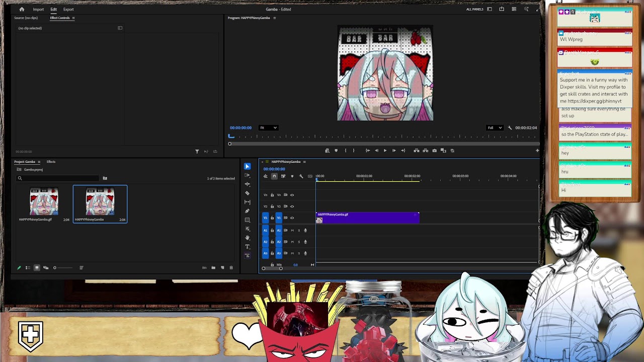Solo the A2 audio track
The image size is (644, 362).
[x=299, y=242]
